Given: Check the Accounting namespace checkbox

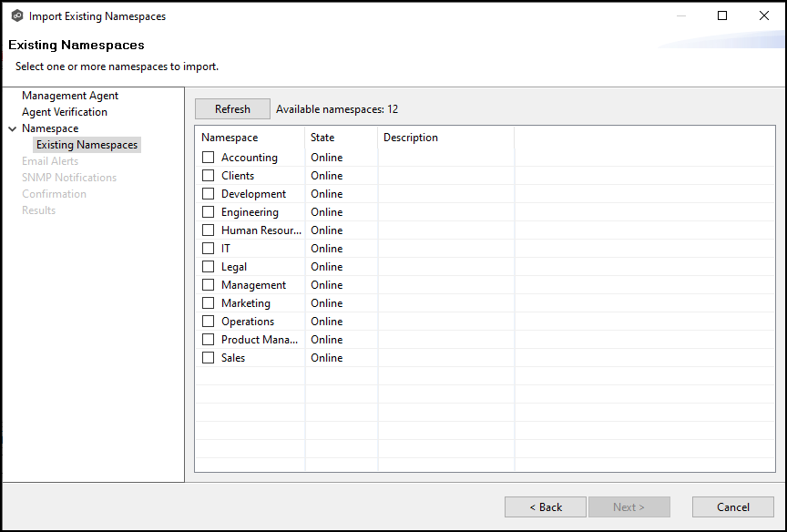Looking at the screenshot, I should (208, 158).
